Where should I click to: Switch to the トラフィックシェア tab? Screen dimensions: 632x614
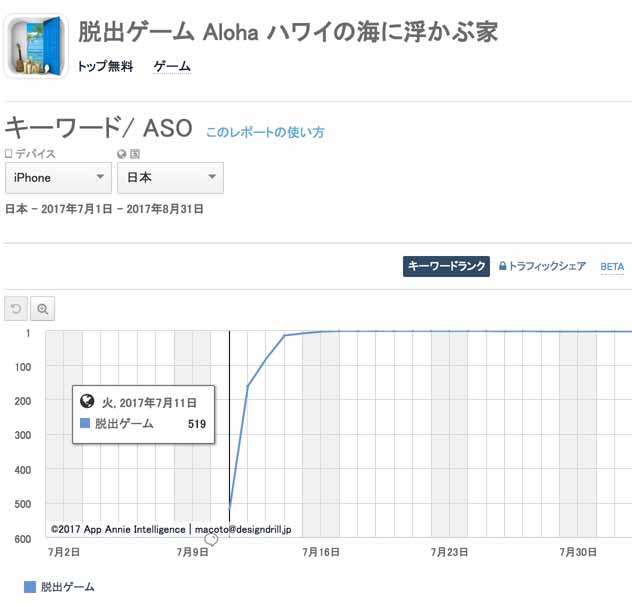(x=547, y=266)
